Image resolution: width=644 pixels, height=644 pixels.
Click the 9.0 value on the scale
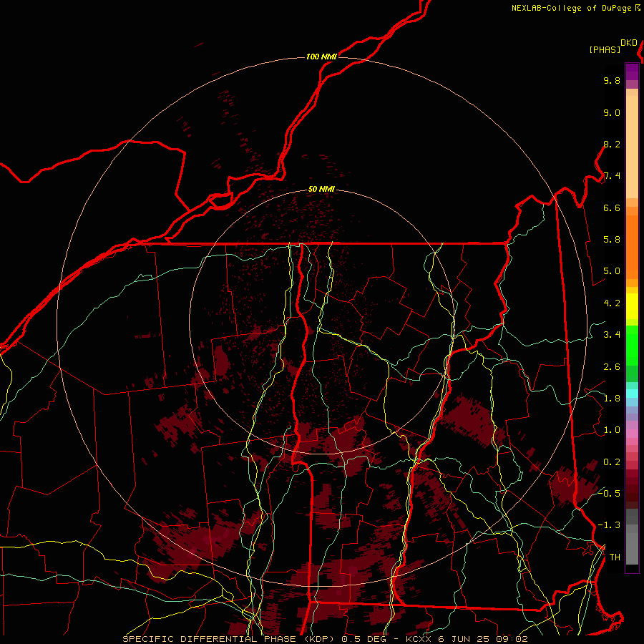coord(612,112)
